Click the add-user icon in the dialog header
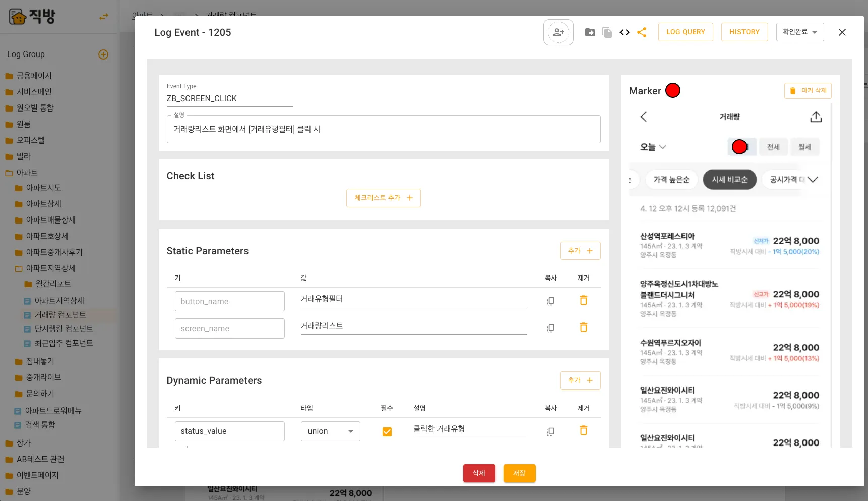The height and width of the screenshot is (501, 868). 559,32
